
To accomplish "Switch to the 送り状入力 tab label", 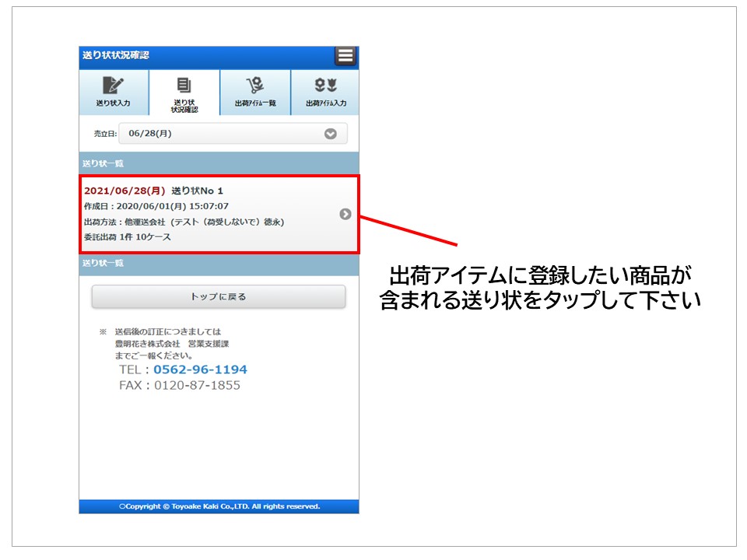I will point(113,103).
